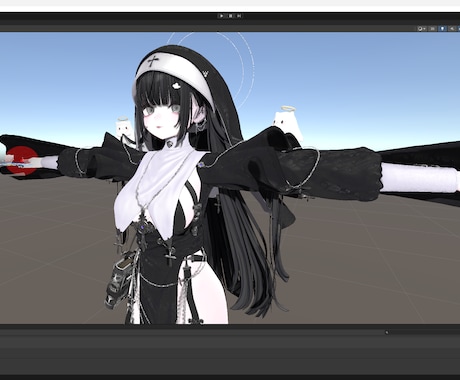Viewport: 460px width, 380px height.
Task: Start Play mode with the Play button
Action: 221,16
